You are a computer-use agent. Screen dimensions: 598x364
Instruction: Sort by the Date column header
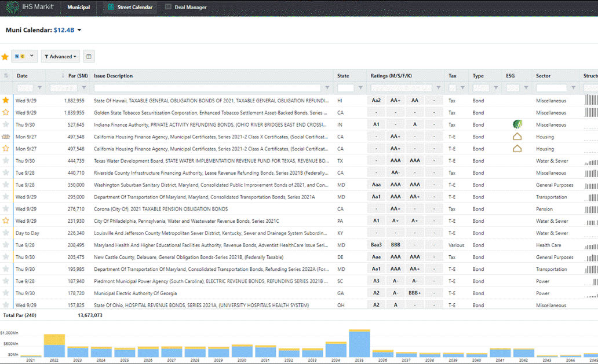click(x=22, y=76)
